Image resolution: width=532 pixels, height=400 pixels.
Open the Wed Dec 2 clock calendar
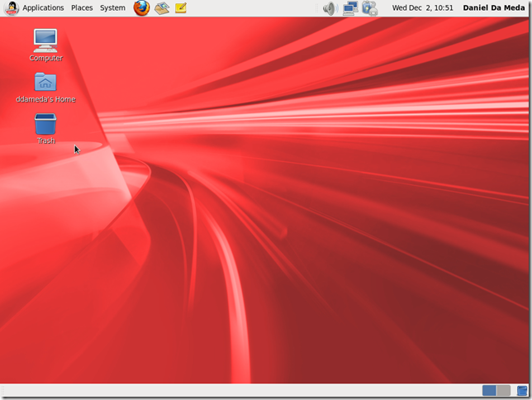pyautogui.click(x=422, y=7)
